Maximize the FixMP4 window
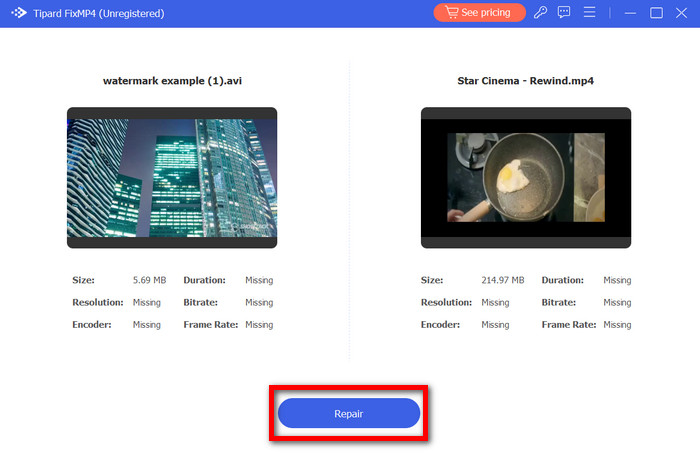700x453 pixels. coord(656,13)
